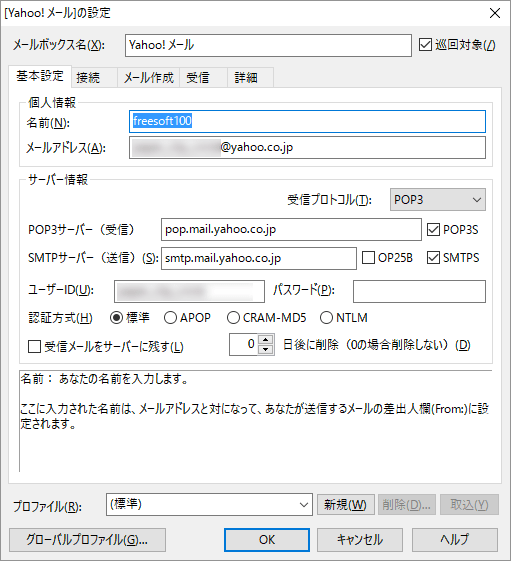Click the パスワード input field

[419, 291]
